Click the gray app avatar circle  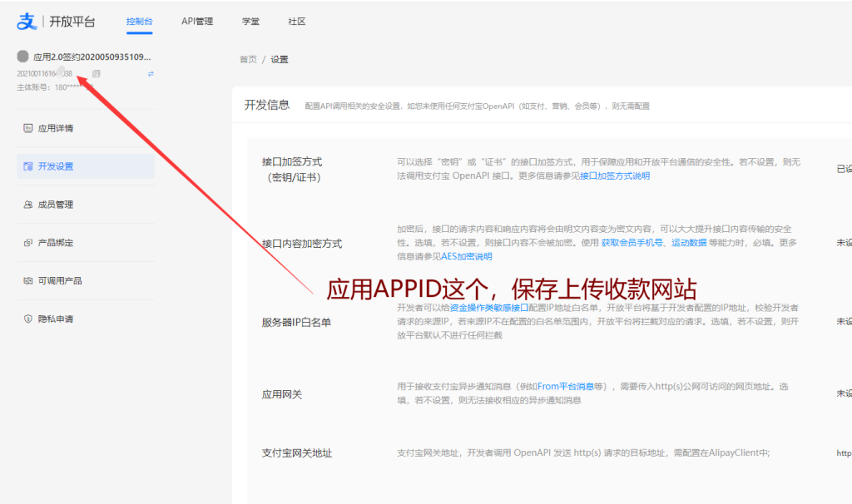click(x=22, y=56)
